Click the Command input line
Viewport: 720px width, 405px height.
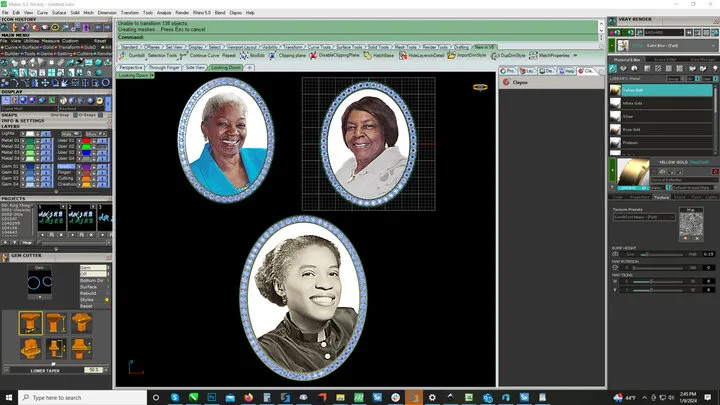(x=357, y=37)
